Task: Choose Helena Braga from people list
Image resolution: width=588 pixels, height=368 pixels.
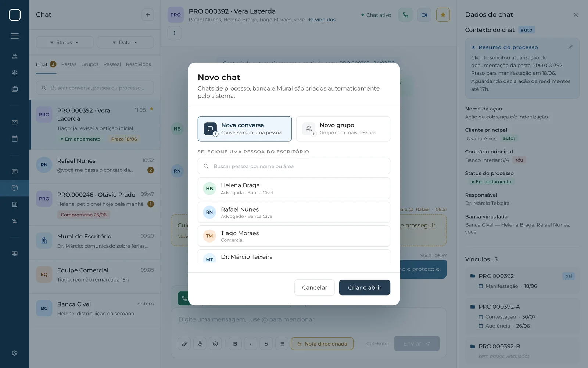Action: pos(294,188)
